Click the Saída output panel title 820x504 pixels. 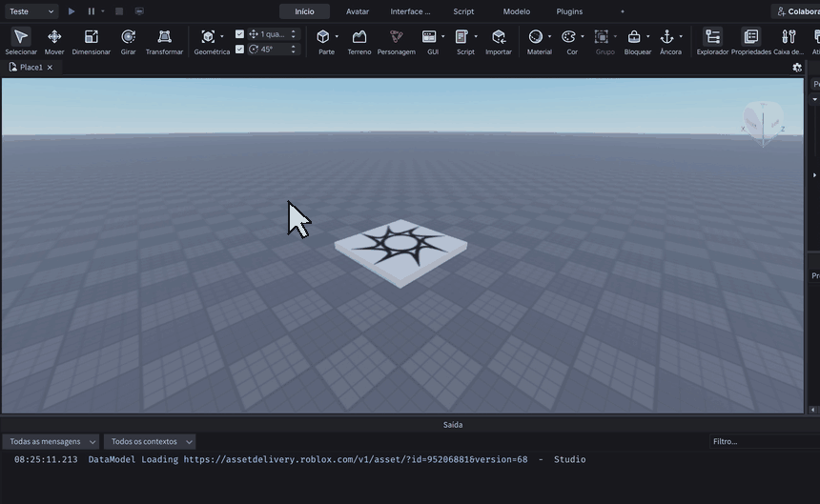[453, 425]
